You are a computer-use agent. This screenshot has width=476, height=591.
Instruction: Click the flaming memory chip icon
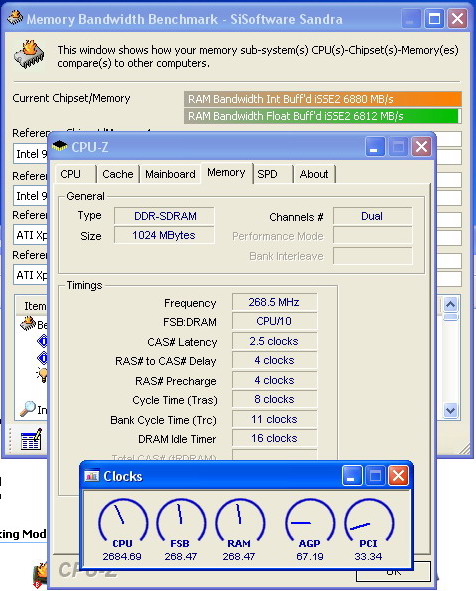click(x=29, y=54)
